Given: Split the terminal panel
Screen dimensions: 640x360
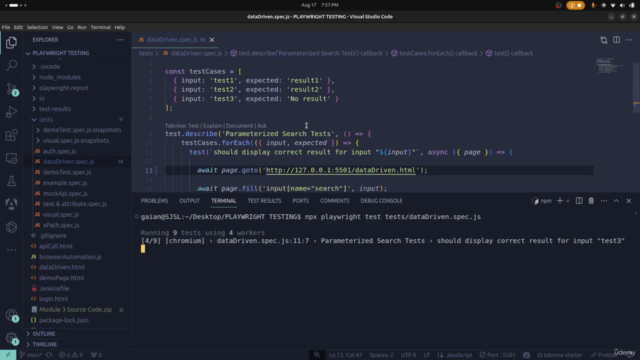Looking at the screenshot, I should 579,201.
